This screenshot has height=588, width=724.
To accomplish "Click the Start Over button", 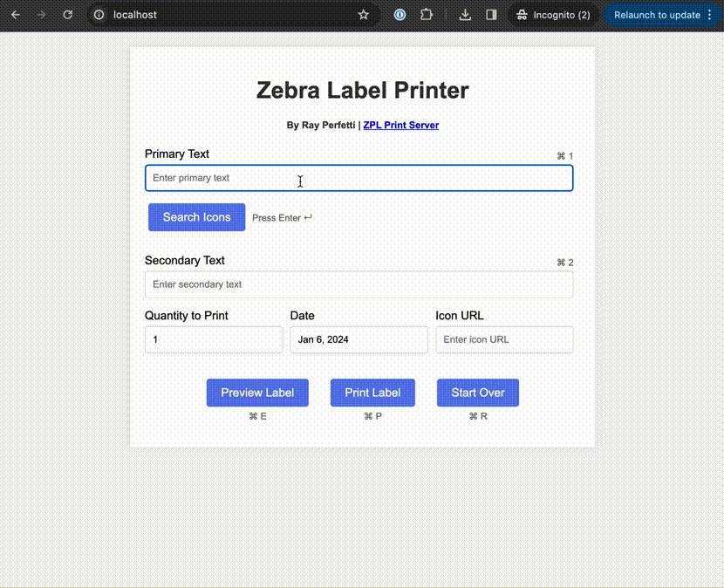I will [478, 393].
